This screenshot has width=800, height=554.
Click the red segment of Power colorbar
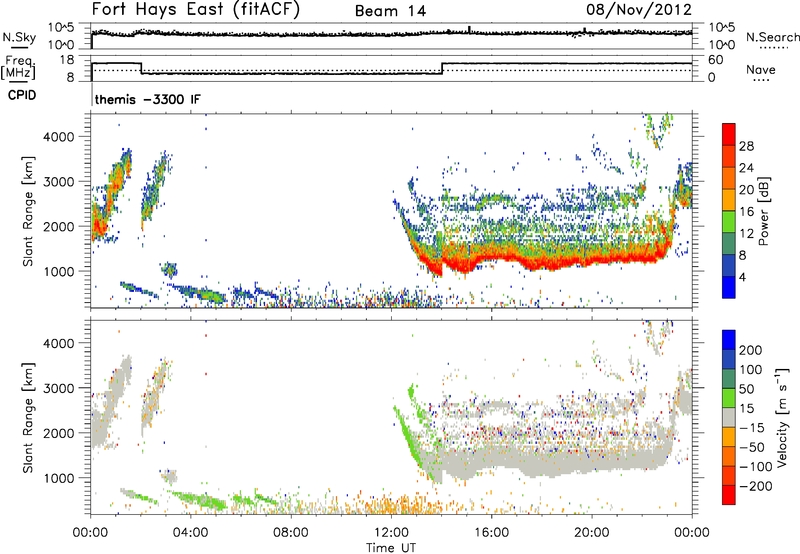[x=729, y=134]
